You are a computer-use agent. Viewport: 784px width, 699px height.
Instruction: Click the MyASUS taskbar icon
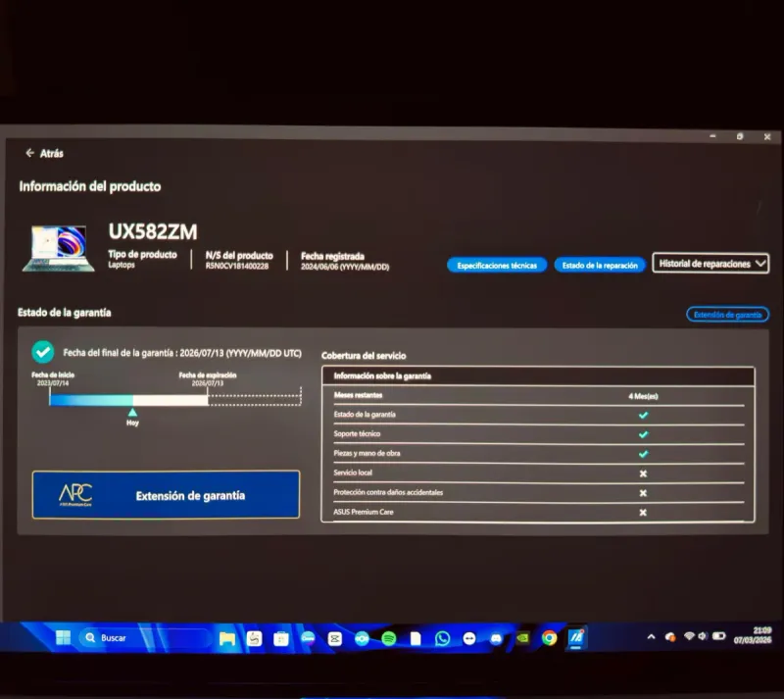(576, 637)
